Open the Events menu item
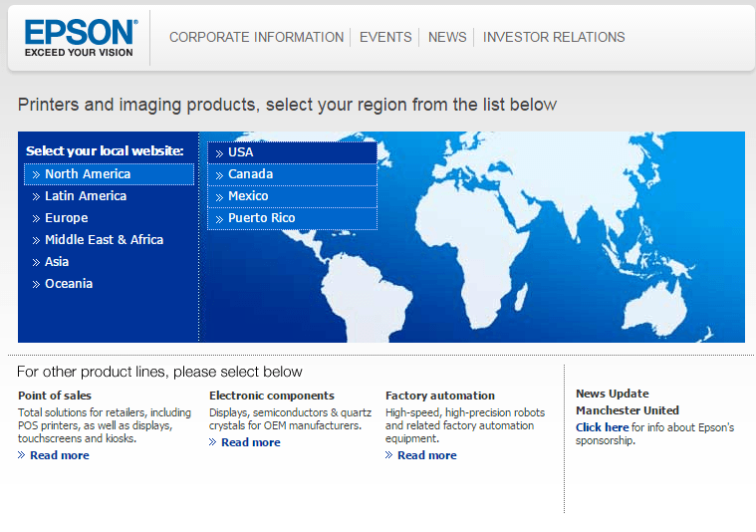The width and height of the screenshot is (756, 532). (385, 37)
